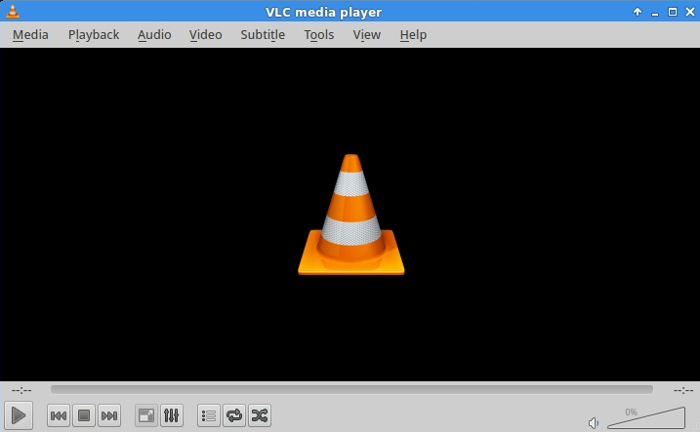Image resolution: width=700 pixels, height=432 pixels.
Task: Open the Playback menu
Action: click(x=93, y=35)
